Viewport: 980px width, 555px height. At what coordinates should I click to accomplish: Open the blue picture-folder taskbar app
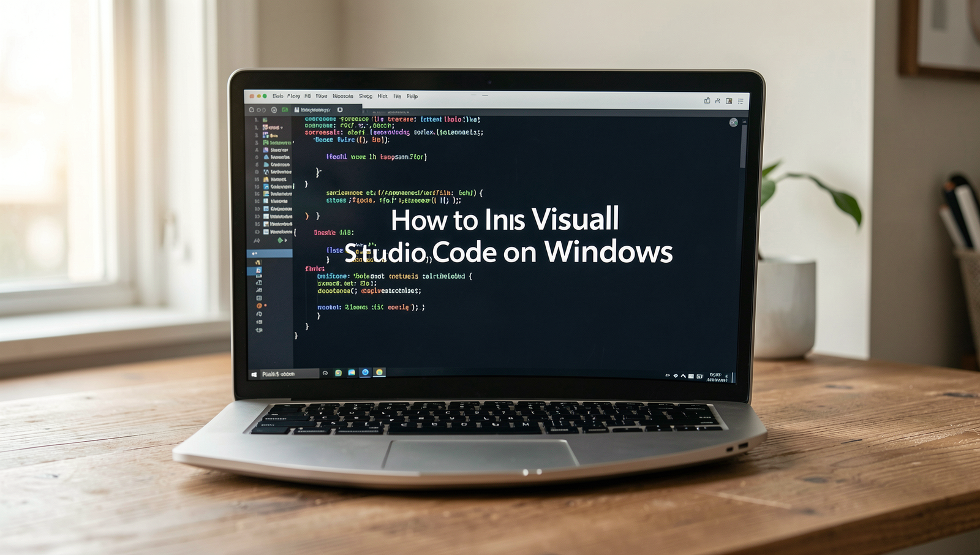(352, 372)
